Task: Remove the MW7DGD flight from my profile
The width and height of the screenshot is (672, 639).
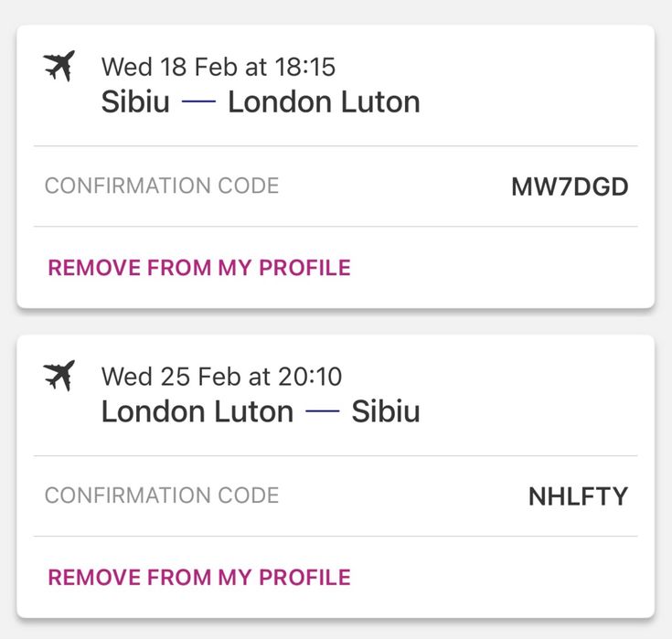Action: (199, 268)
